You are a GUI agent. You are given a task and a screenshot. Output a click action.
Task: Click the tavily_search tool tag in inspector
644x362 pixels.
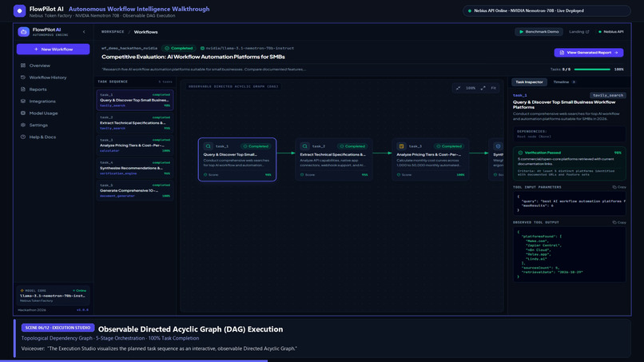pos(608,95)
